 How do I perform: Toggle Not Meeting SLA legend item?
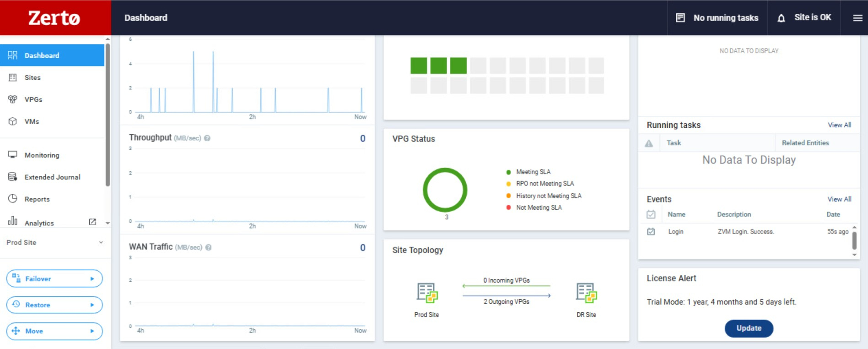coord(539,207)
